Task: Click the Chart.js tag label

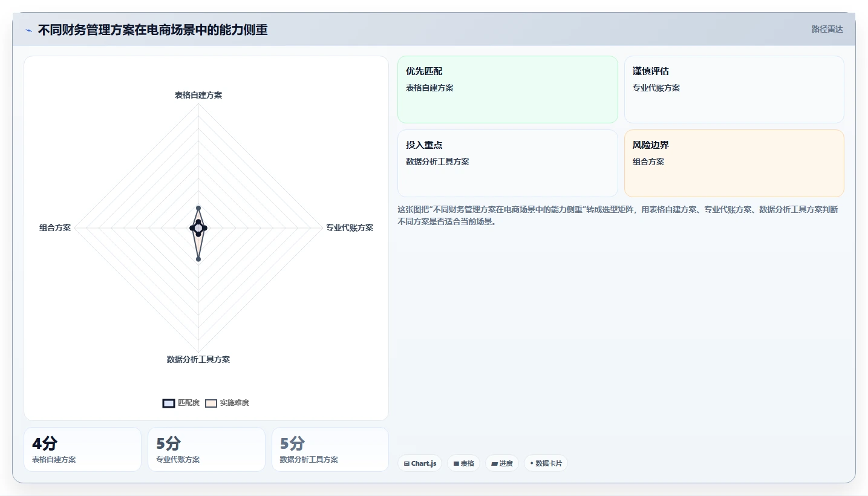Action: coord(423,463)
